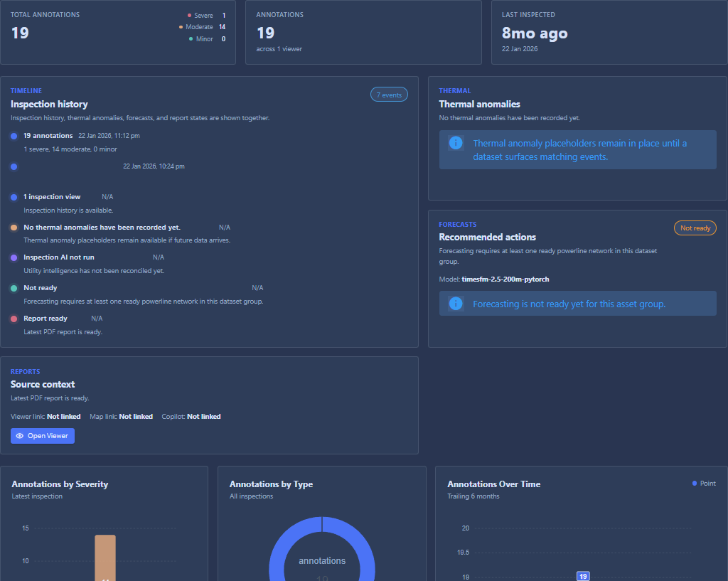This screenshot has height=581, width=728.
Task: Click the 'Report ready' timeline entry
Action: tap(45, 319)
